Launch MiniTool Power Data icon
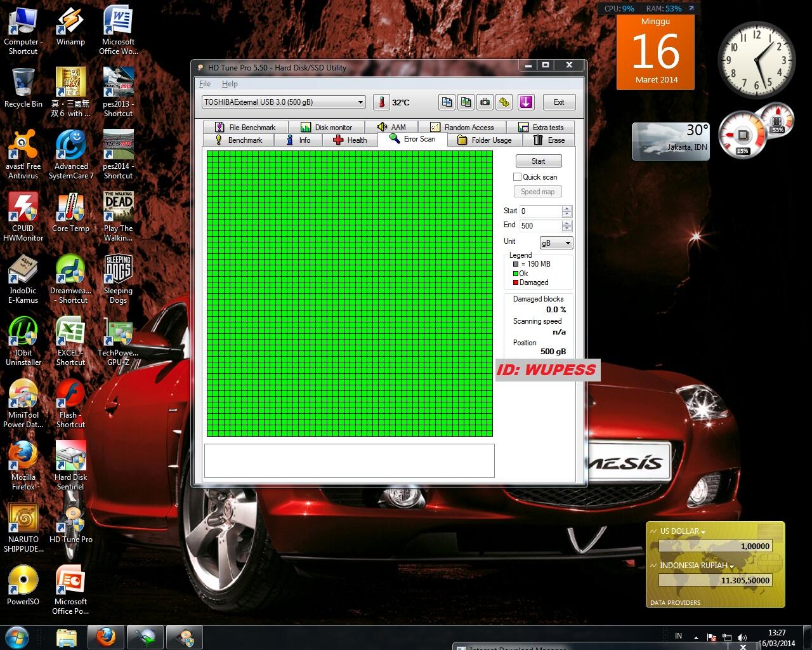 coord(23,404)
